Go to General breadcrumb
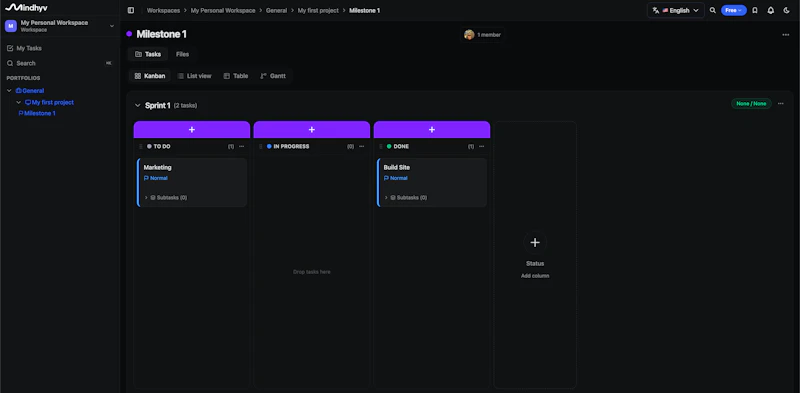The image size is (800, 393). [277, 10]
